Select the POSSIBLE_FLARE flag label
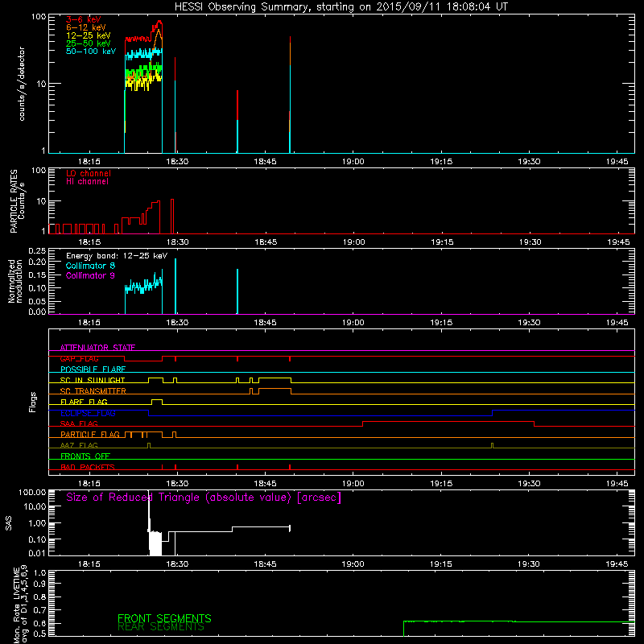The height and width of the screenshot is (644, 644). click(x=93, y=369)
